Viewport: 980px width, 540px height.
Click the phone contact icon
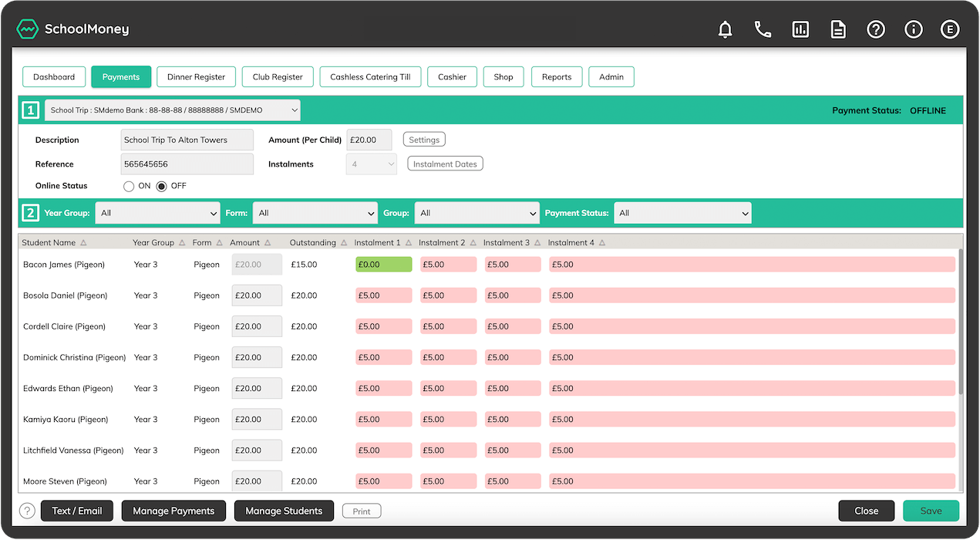763,29
